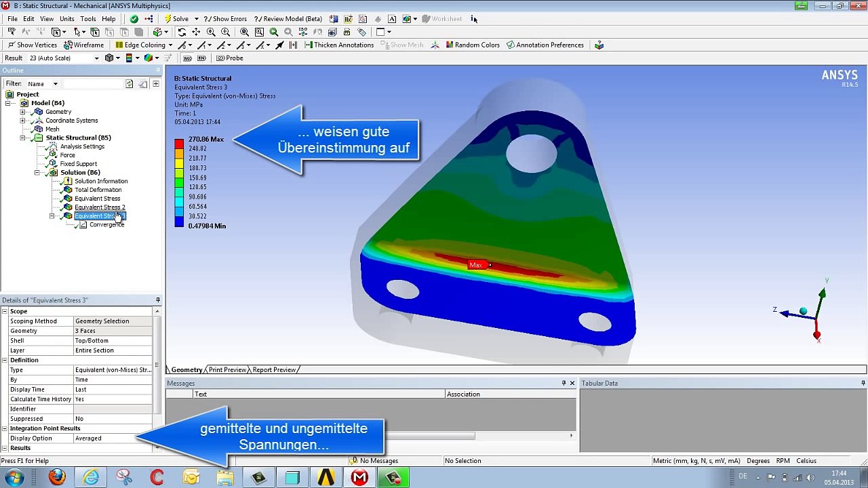Select the Convergence tree item
The width and height of the screenshot is (868, 488).
pyautogui.click(x=106, y=224)
